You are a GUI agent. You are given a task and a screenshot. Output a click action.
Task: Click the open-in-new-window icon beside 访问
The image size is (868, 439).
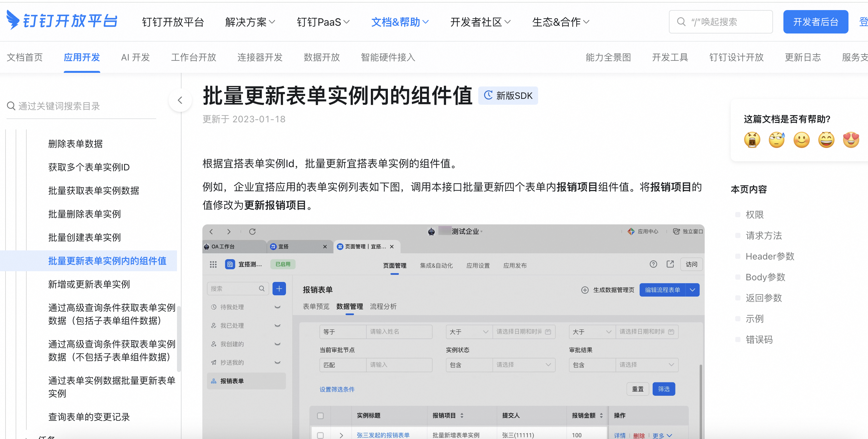pyautogui.click(x=670, y=264)
